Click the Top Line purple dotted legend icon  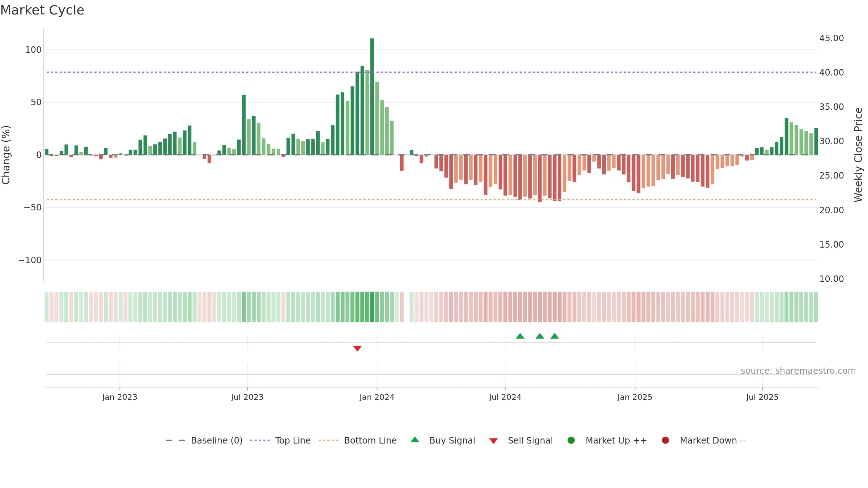tap(260, 440)
